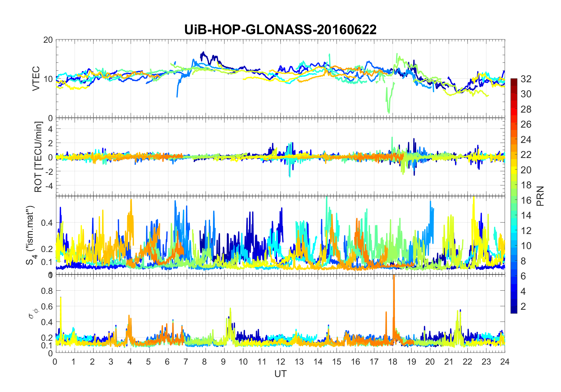Click colorbar tick label 28
The width and height of the screenshot is (561, 392).
[x=526, y=109]
